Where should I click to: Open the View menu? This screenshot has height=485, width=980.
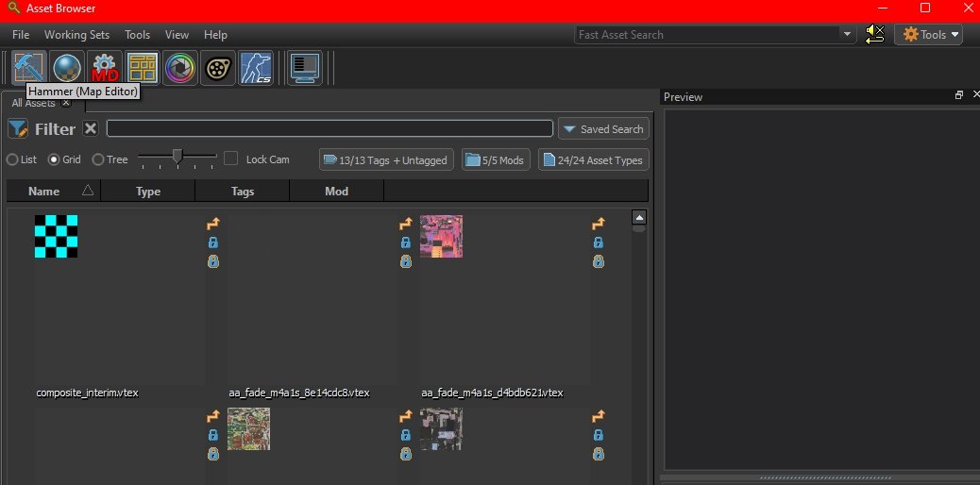point(177,35)
